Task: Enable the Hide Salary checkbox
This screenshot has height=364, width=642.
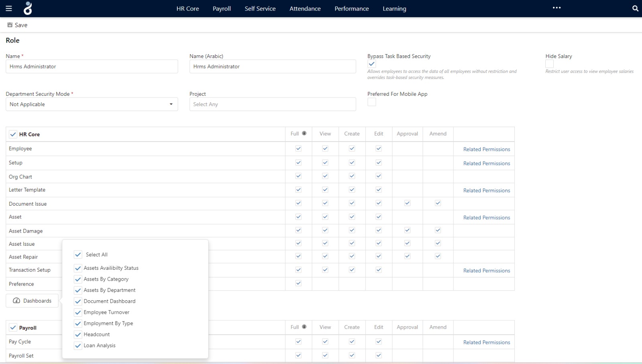Action: coord(549,64)
